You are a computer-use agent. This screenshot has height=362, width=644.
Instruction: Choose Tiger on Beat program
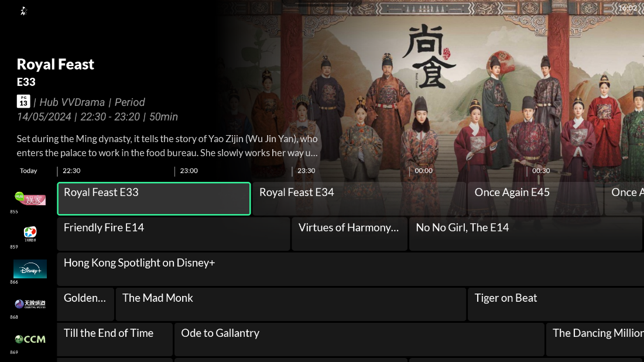[556, 304]
